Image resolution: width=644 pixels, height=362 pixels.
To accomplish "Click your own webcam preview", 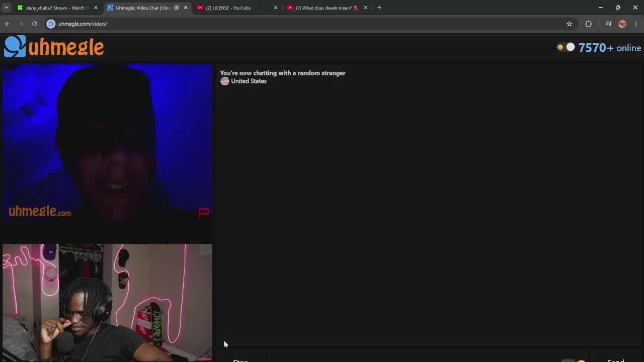I will click(107, 302).
